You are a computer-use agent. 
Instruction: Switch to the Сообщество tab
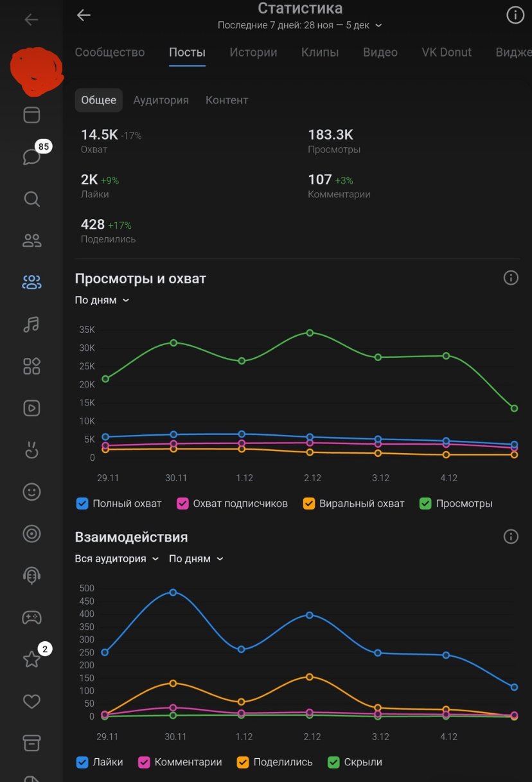click(110, 53)
